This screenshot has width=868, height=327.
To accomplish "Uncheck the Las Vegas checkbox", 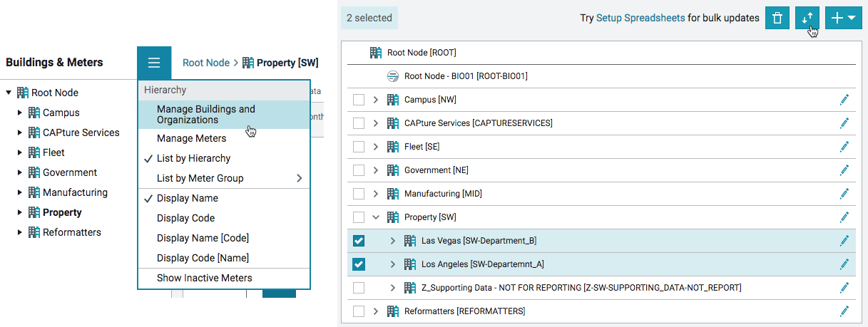I will coord(359,241).
